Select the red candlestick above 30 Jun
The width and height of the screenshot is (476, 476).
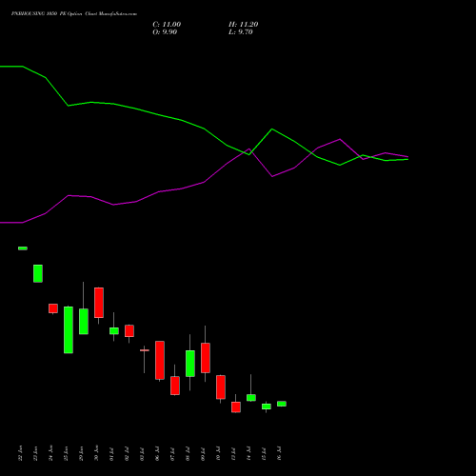(x=99, y=303)
